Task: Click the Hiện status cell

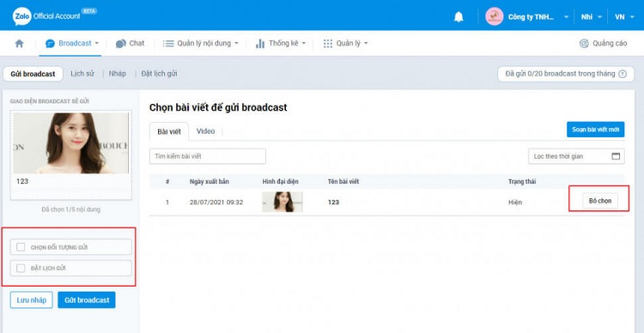Action: tap(515, 202)
